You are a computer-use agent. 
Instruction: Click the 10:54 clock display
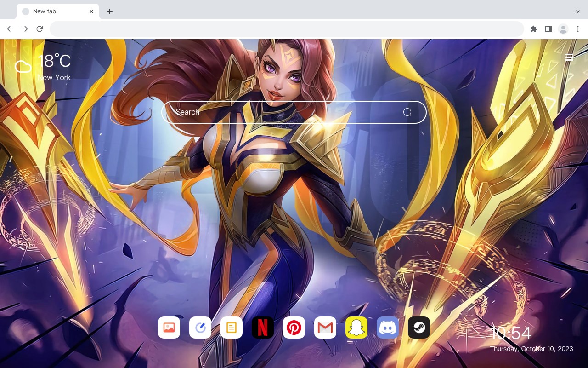(511, 333)
